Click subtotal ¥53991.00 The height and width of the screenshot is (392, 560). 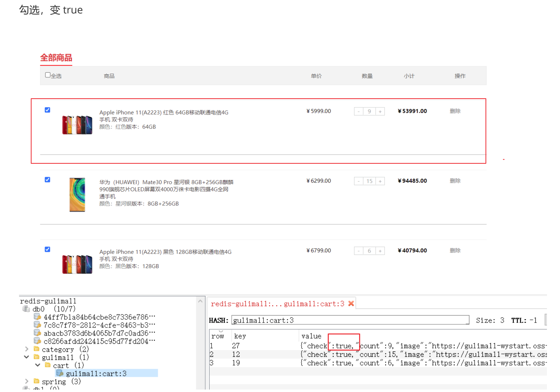point(412,111)
